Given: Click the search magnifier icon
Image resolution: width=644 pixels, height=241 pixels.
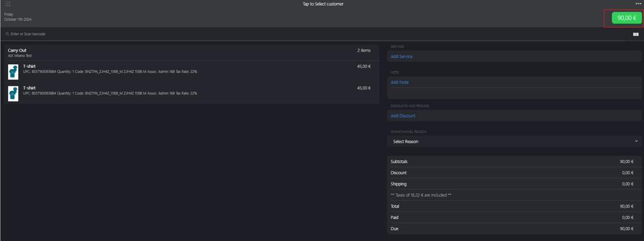Looking at the screenshot, I should (x=8, y=34).
